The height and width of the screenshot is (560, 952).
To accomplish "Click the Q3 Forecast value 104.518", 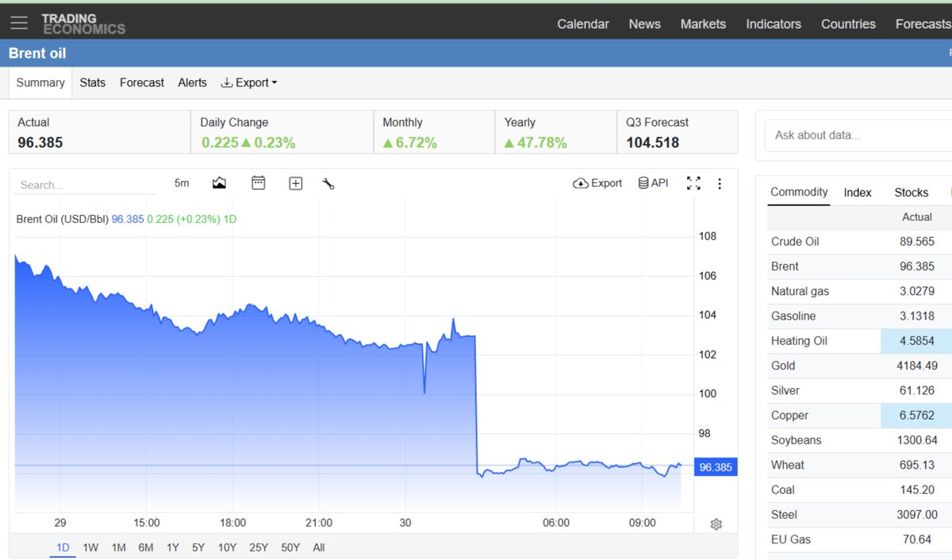I will point(653,143).
